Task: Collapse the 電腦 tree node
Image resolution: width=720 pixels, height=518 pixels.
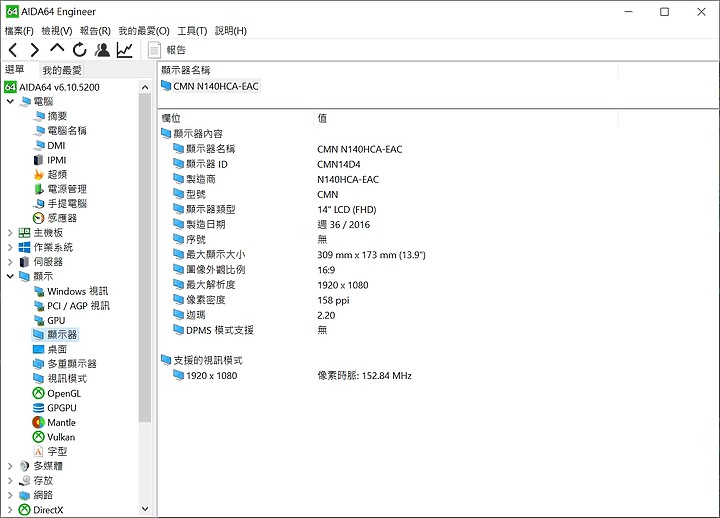Action: (10, 101)
